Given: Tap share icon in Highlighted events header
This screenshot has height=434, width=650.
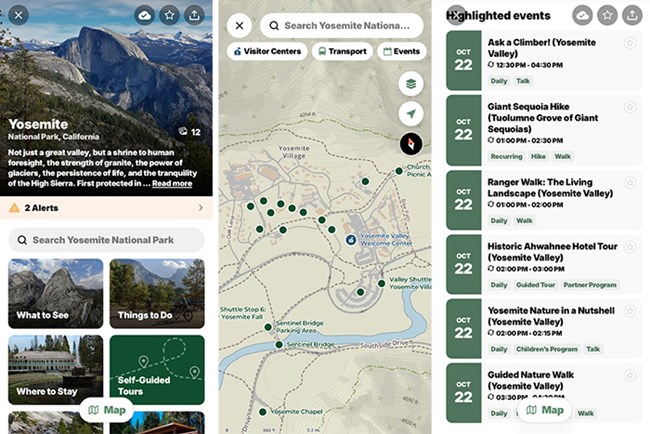Looking at the screenshot, I should (632, 15).
